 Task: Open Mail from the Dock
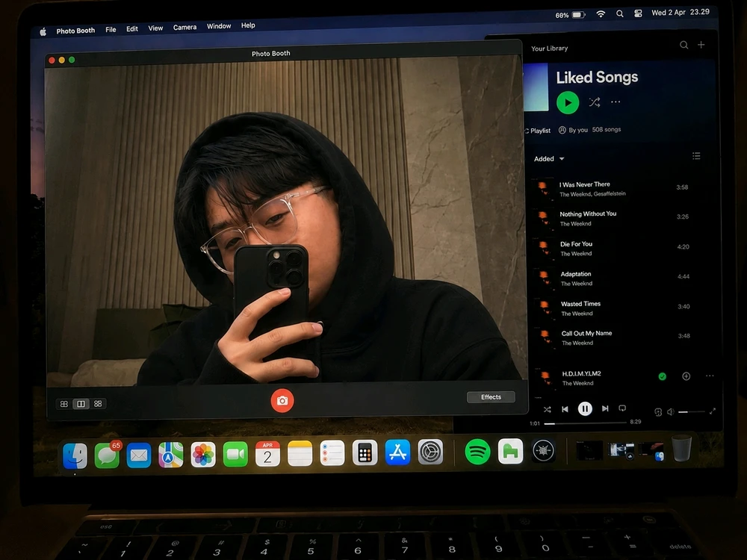coord(139,455)
